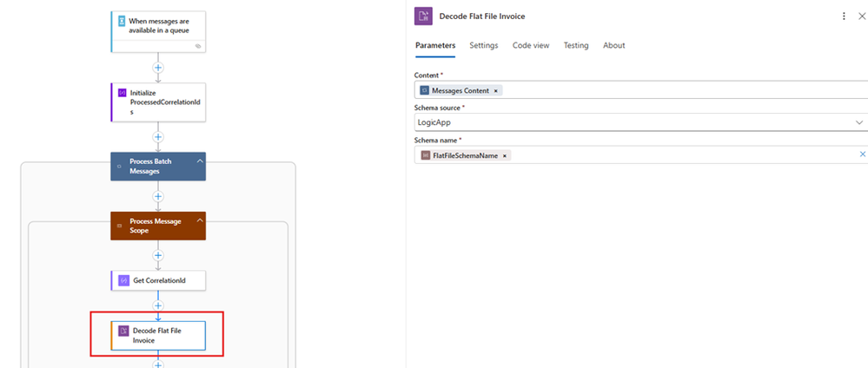This screenshot has height=368, width=868.
Task: Collapse the Process Message Scope
Action: pos(199,221)
